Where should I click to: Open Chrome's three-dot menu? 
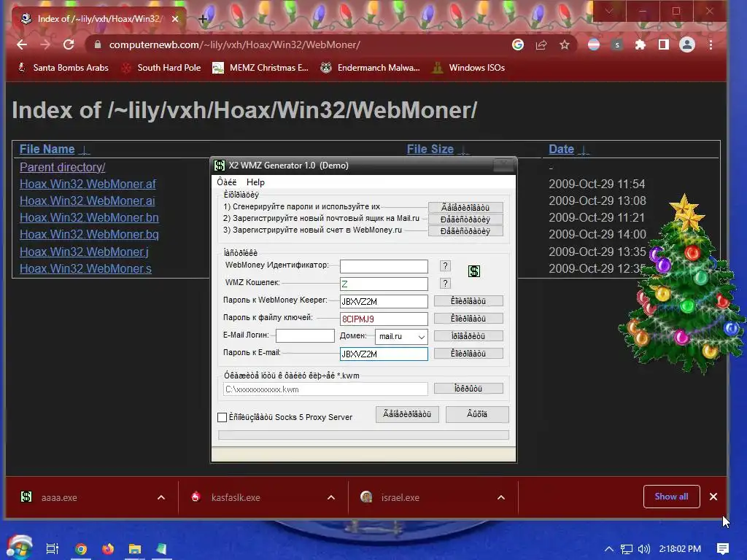(711, 44)
